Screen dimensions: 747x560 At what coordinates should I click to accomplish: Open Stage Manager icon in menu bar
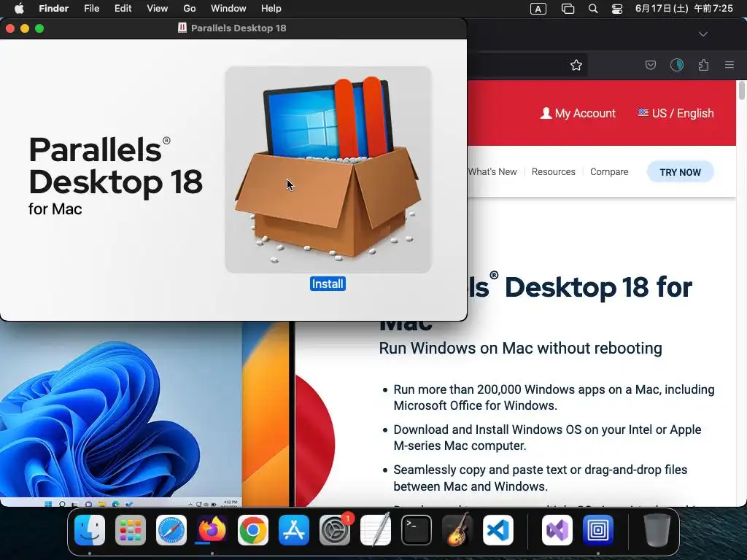568,9
